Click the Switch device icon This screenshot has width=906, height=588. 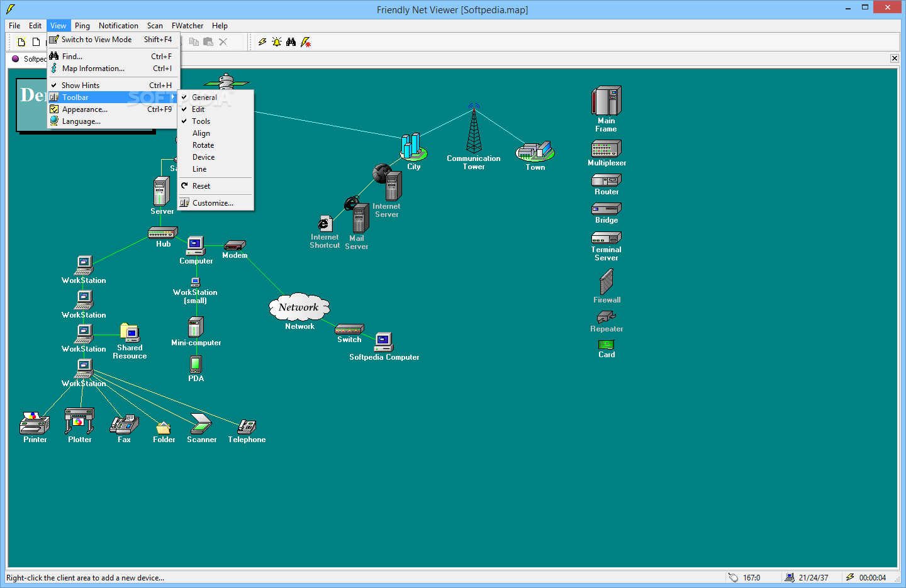pyautogui.click(x=349, y=330)
